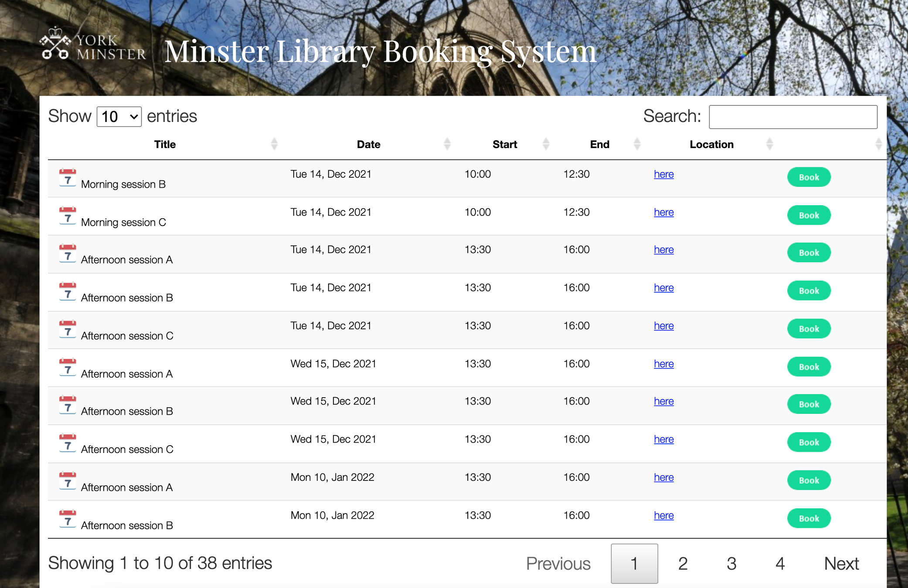Click sort arrows on the last unlabeled column
The image size is (908, 588).
(878, 144)
